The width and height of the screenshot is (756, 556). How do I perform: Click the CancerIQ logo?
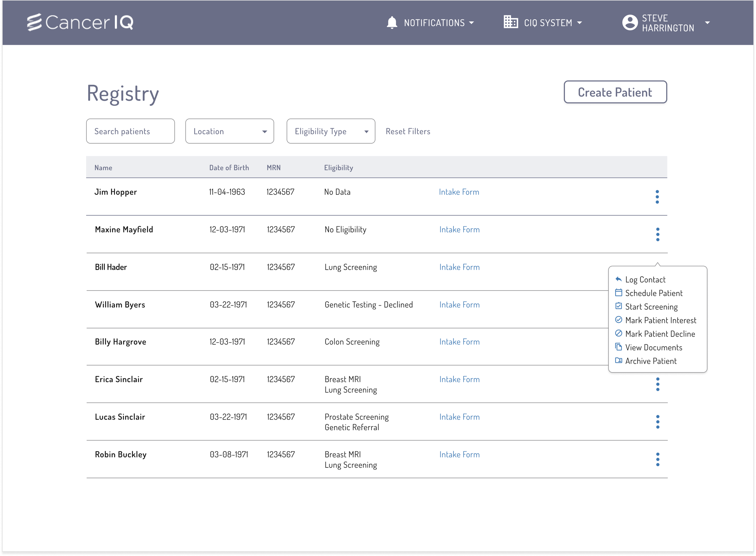(x=80, y=23)
